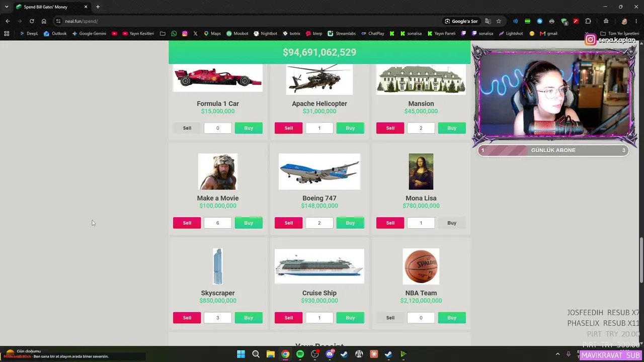The height and width of the screenshot is (362, 644).
Task: Open the Streamlabs bookmark
Action: (342, 34)
